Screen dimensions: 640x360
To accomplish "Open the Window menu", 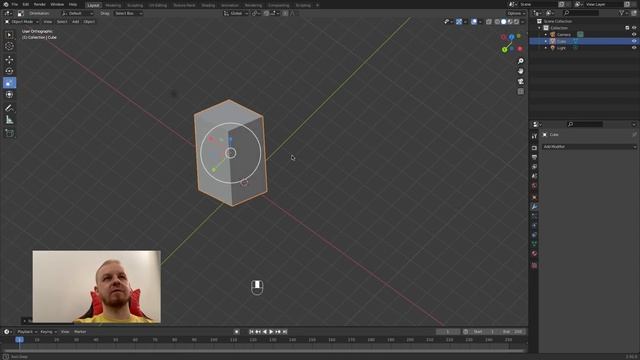I will [x=57, y=4].
